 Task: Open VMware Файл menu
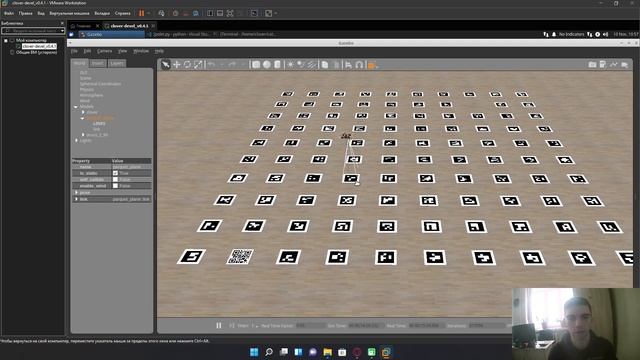[9, 13]
